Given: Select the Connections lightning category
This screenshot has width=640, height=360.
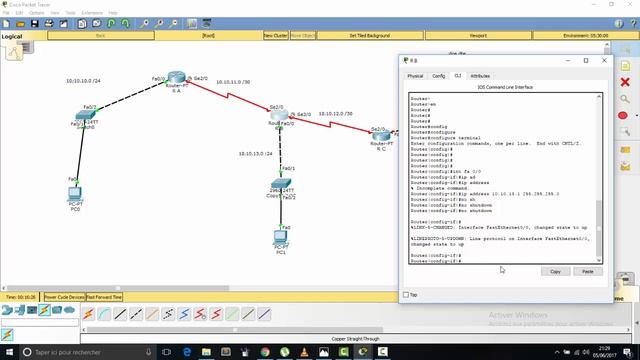Looking at the screenshot, I should [x=44, y=310].
